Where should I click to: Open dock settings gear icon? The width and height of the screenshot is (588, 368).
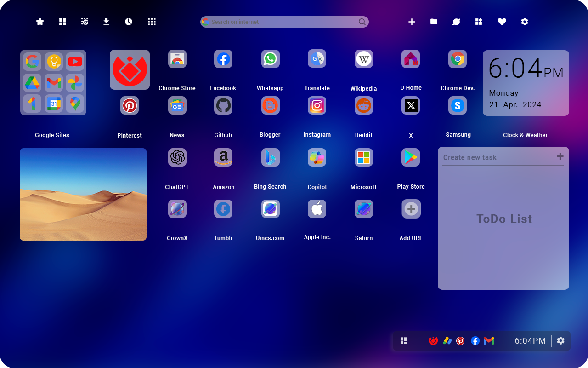point(560,341)
